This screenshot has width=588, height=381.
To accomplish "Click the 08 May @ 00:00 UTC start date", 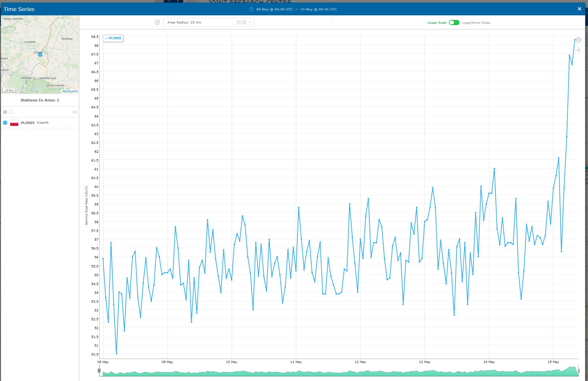I will pyautogui.click(x=274, y=9).
